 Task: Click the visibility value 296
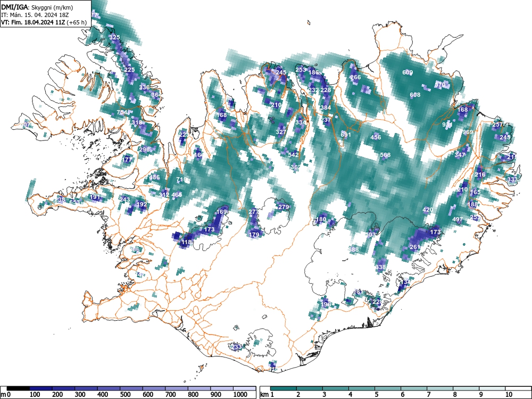coord(144,149)
